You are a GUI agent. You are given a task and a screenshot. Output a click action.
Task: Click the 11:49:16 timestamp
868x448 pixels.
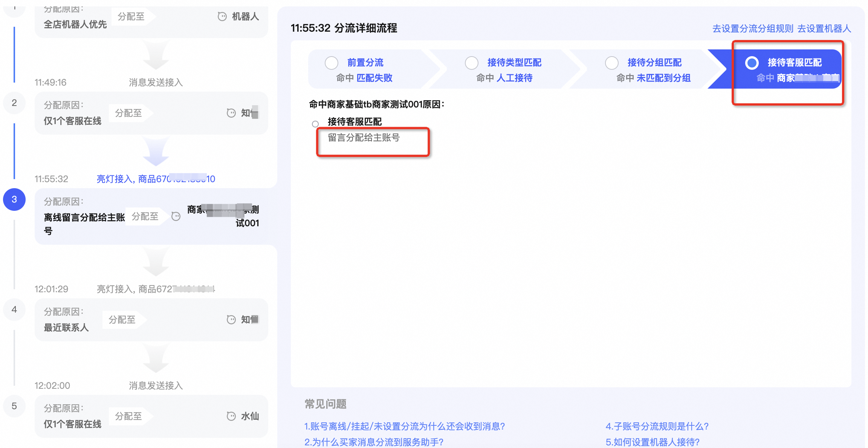click(x=50, y=82)
